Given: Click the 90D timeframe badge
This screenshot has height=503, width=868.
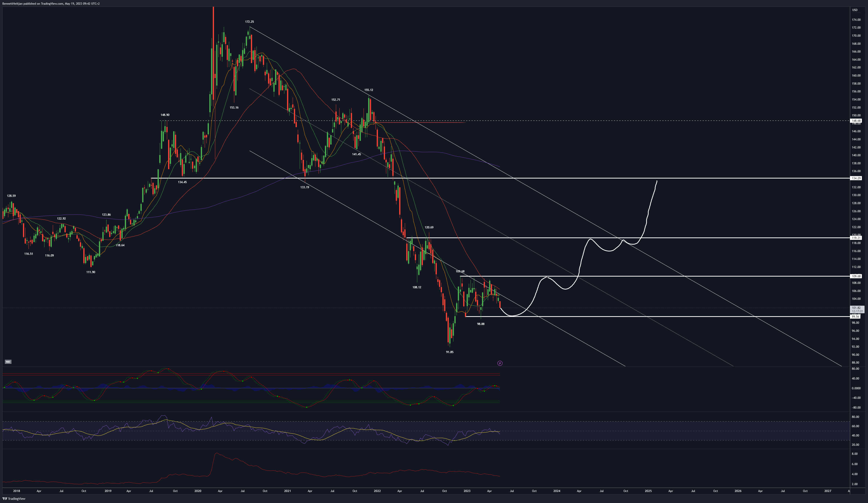Looking at the screenshot, I should [8, 362].
